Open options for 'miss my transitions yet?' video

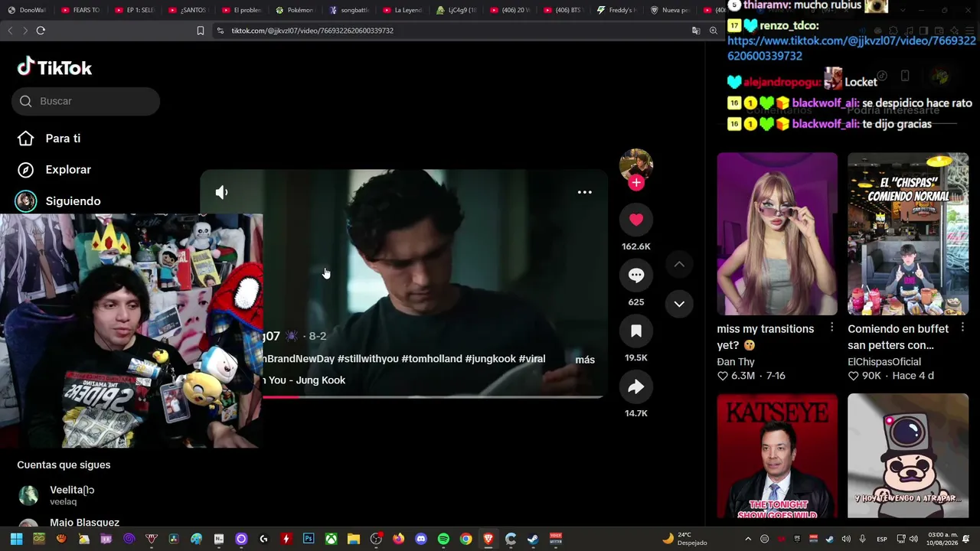pyautogui.click(x=831, y=328)
